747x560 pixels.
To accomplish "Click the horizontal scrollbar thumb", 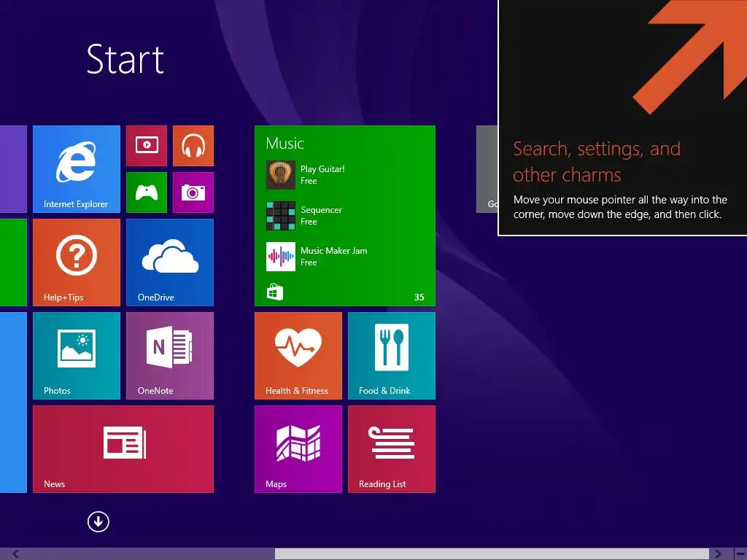I will click(492, 554).
